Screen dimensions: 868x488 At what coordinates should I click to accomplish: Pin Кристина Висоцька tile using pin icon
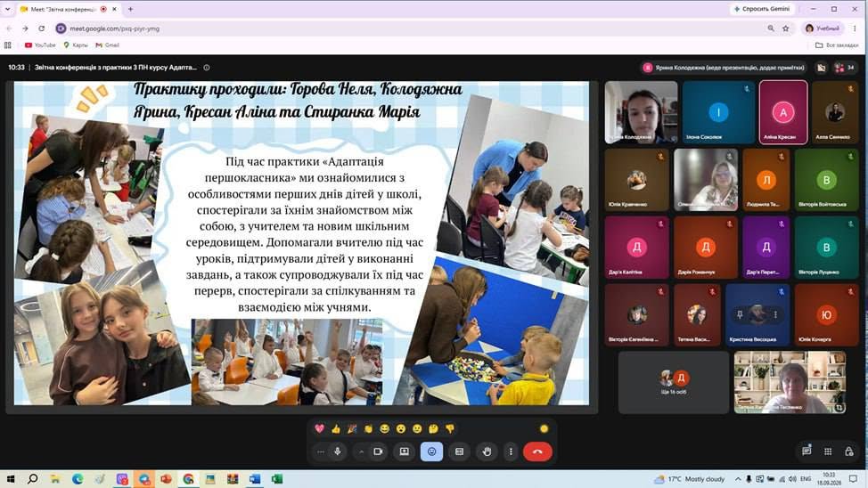click(x=740, y=315)
